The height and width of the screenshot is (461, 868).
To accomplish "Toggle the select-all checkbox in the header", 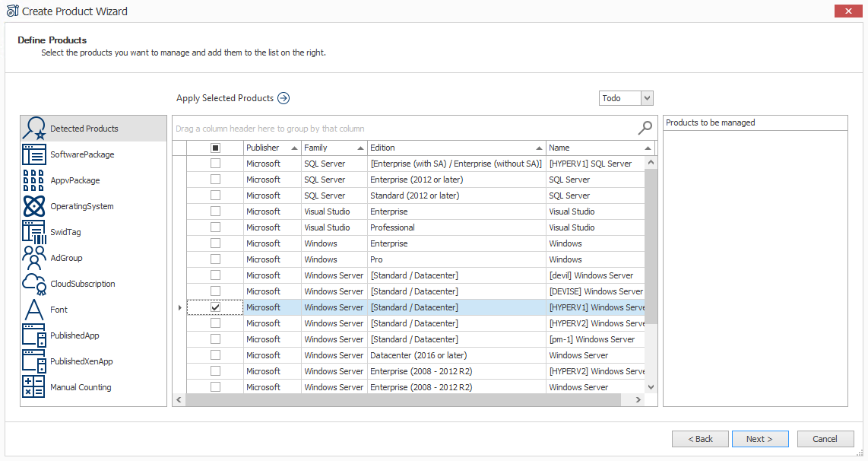I will point(215,148).
